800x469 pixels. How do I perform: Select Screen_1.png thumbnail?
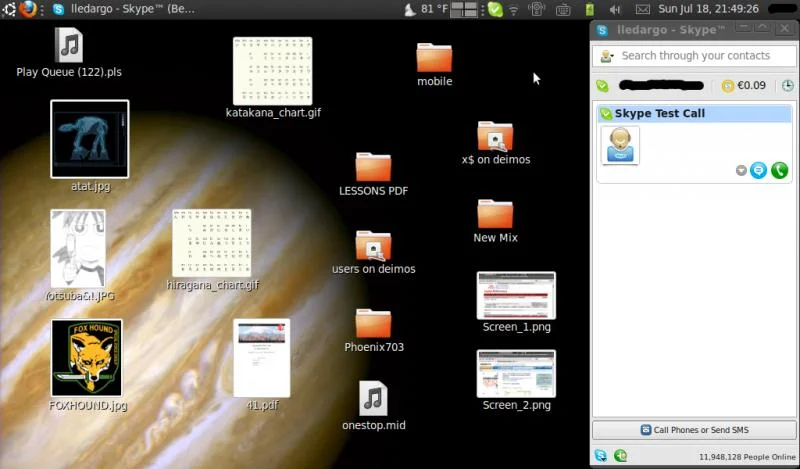click(516, 295)
